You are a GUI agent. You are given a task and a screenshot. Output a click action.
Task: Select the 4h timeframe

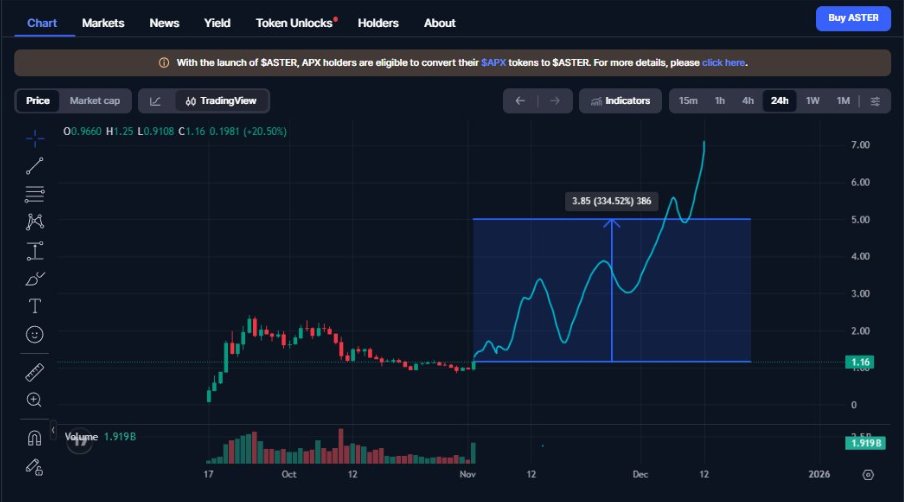[748, 101]
